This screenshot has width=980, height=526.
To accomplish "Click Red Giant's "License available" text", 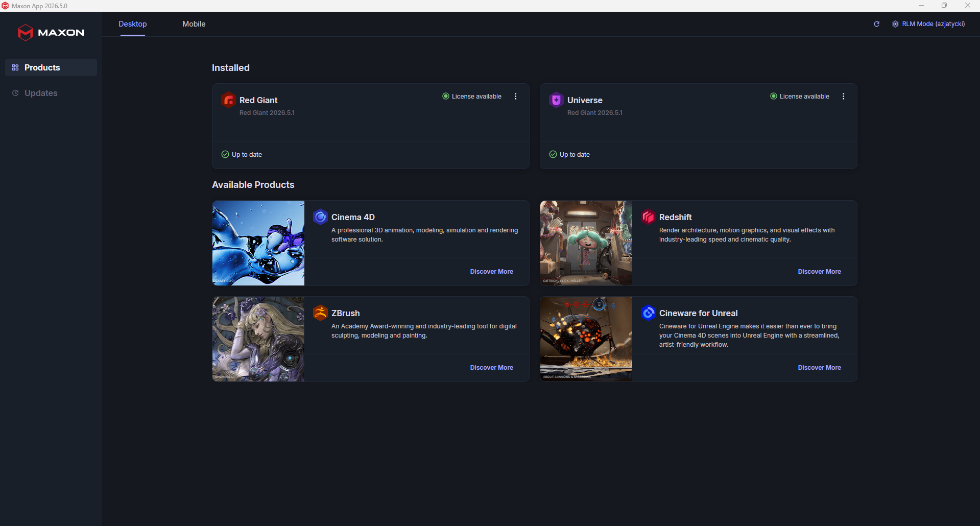I will point(476,96).
